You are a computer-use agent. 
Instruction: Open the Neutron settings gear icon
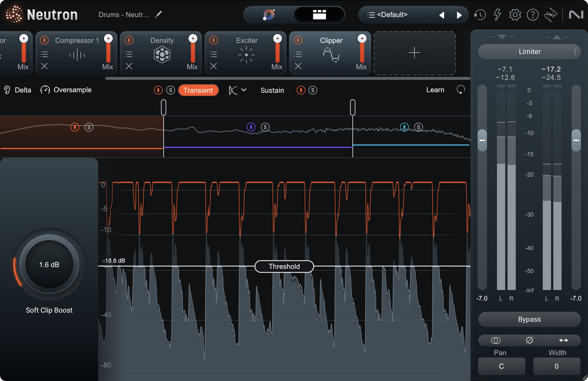[x=515, y=15]
